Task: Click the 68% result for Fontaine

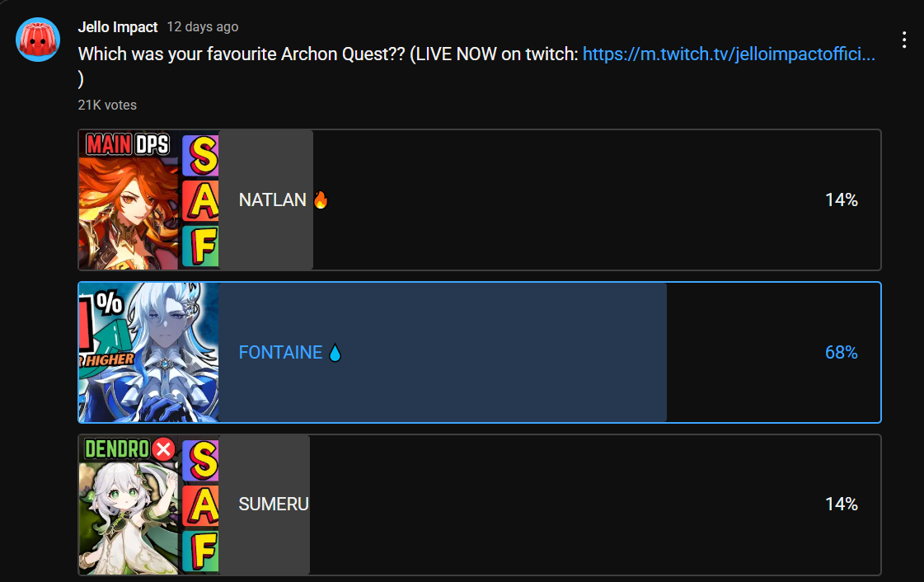Action: [x=841, y=352]
